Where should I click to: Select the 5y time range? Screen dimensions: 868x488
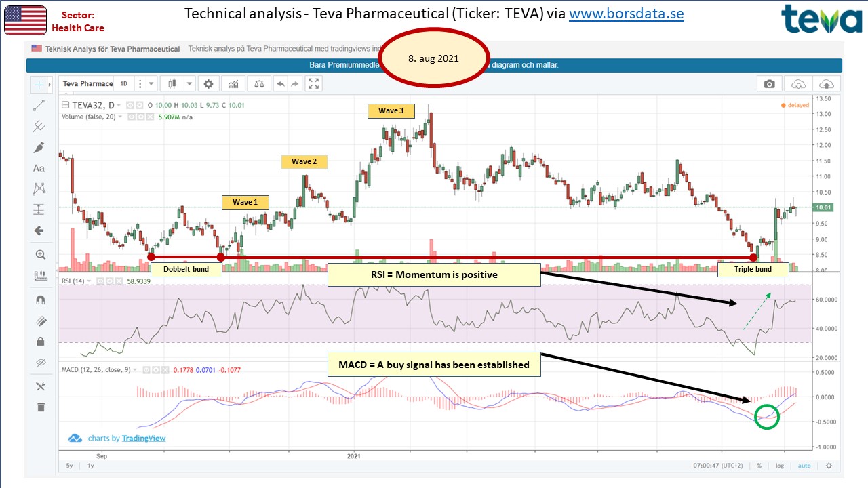click(x=70, y=466)
